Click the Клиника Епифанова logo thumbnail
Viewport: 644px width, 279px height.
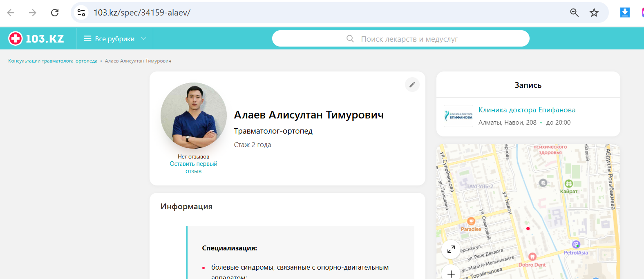458,116
